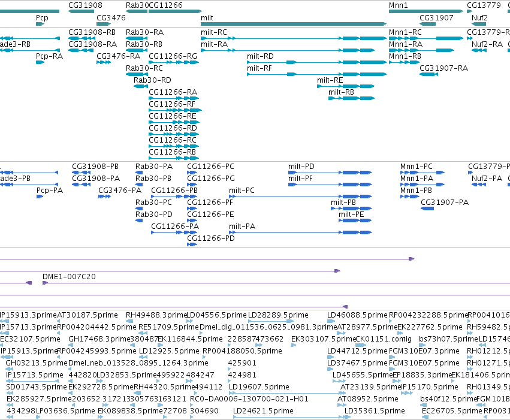The height and width of the screenshot is (420, 510).
Task: Select transcript Rab30-RD
Action: pyautogui.click(x=152, y=80)
